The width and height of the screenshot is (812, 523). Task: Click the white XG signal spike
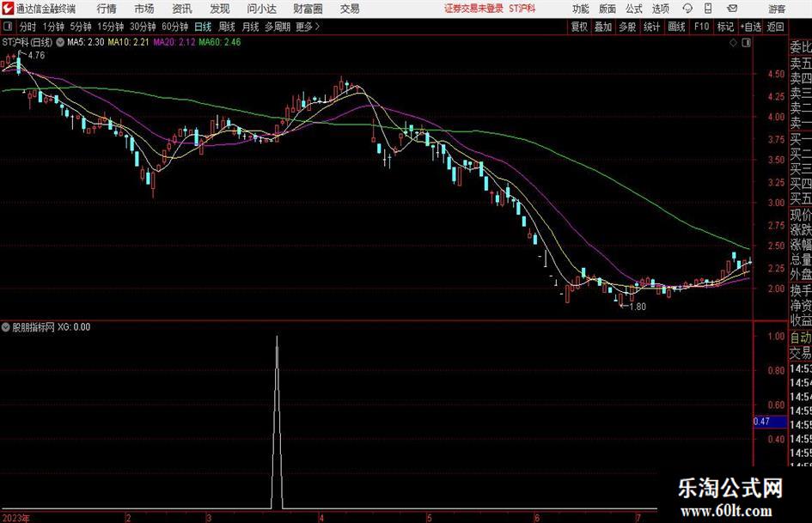[x=277, y=422]
